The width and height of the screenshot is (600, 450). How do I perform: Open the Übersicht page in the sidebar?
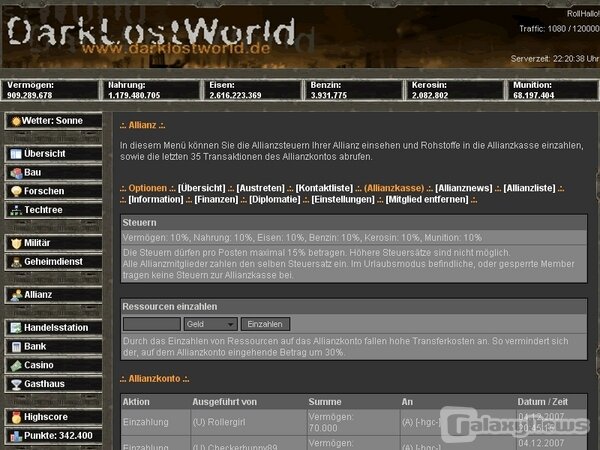(x=54, y=154)
